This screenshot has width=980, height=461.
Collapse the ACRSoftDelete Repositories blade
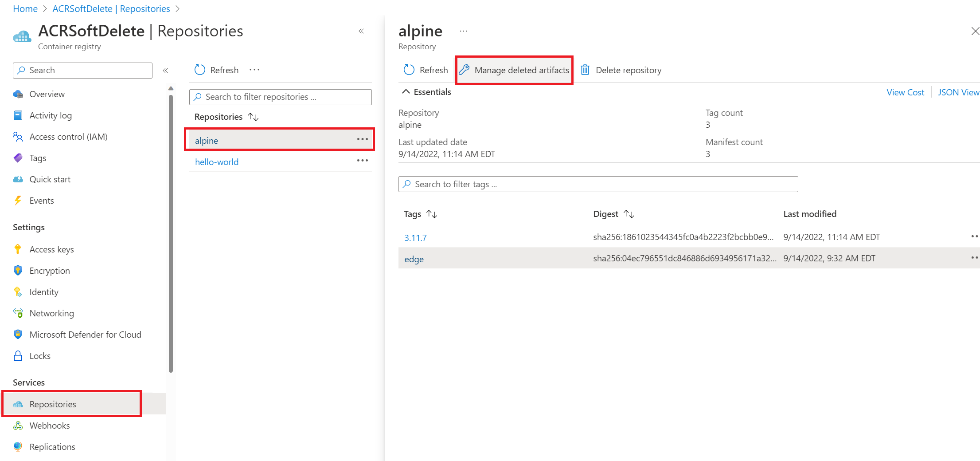(x=361, y=31)
